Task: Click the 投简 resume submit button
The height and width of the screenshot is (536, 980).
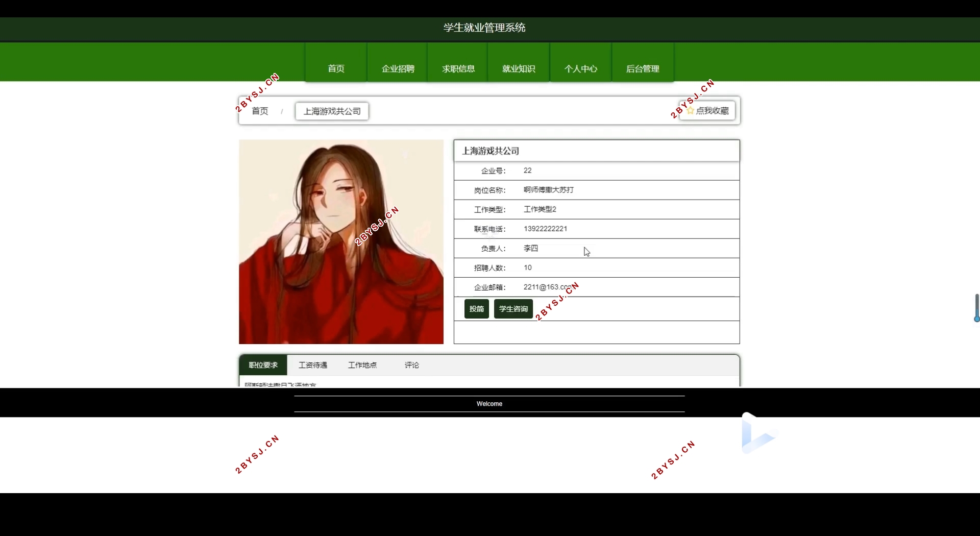Action: point(477,309)
